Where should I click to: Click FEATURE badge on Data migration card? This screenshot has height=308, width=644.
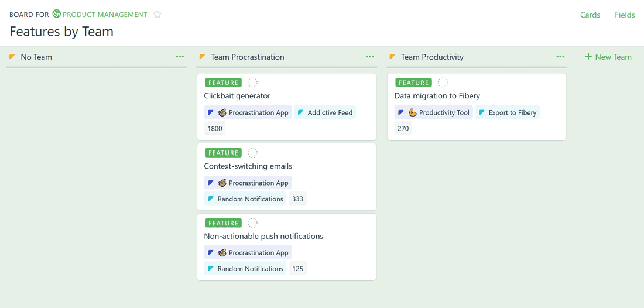[413, 83]
